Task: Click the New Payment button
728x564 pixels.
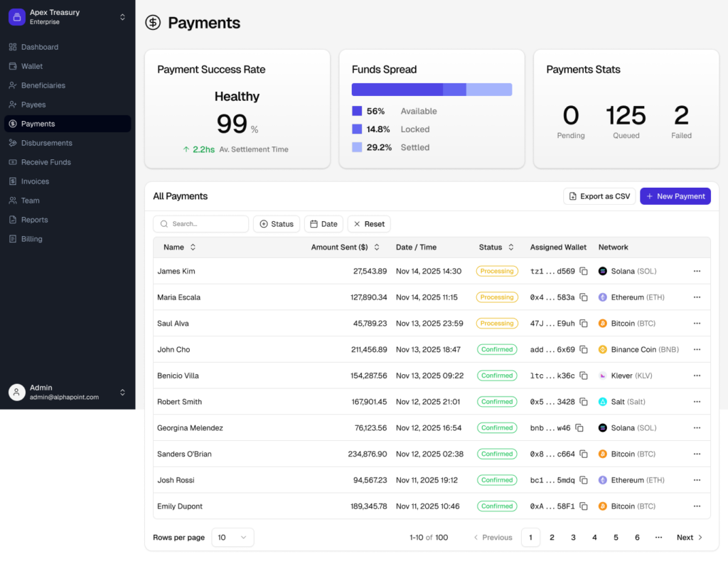Action: pyautogui.click(x=675, y=196)
